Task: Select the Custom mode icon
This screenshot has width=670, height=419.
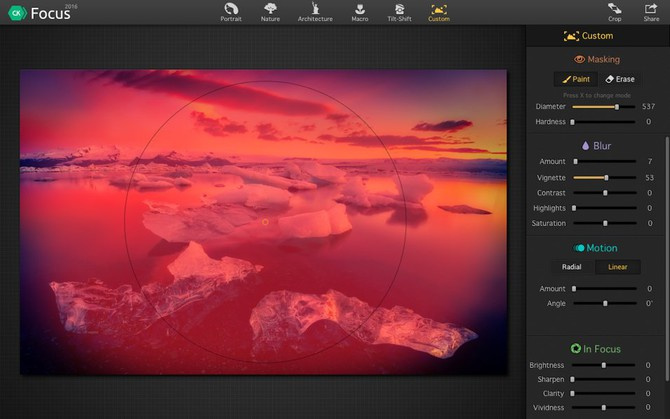Action: 439,12
